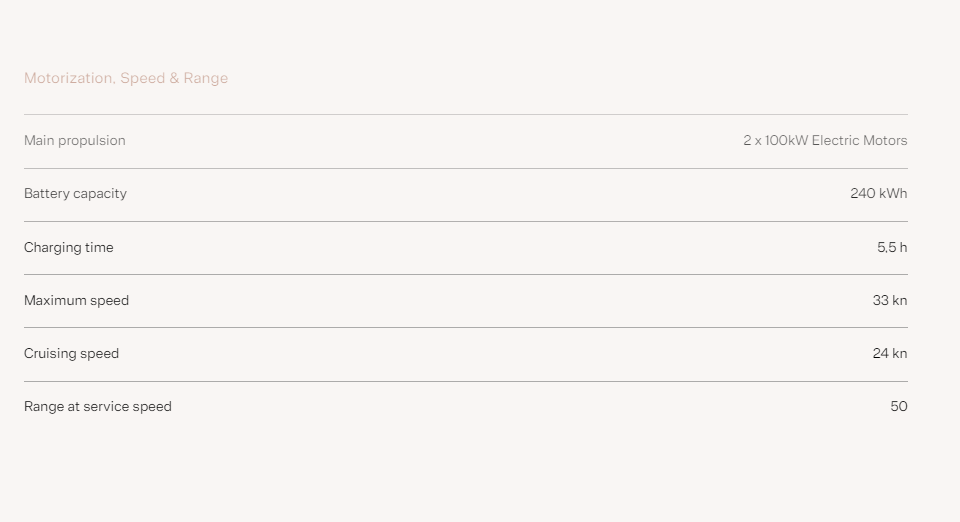Click the divider between Battery capacity and Charging time
Image resolution: width=960 pixels, height=522 pixels.
point(466,222)
